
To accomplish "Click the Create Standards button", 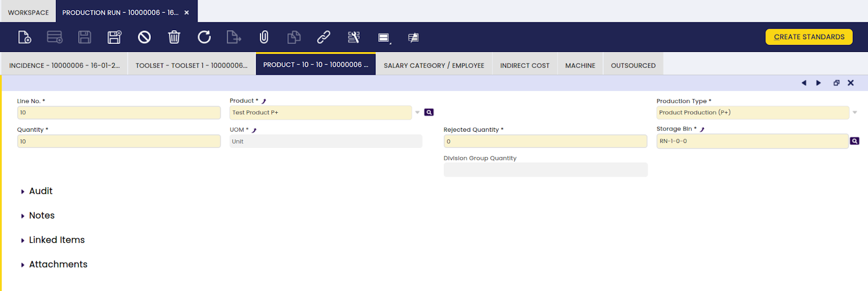I will coord(809,37).
